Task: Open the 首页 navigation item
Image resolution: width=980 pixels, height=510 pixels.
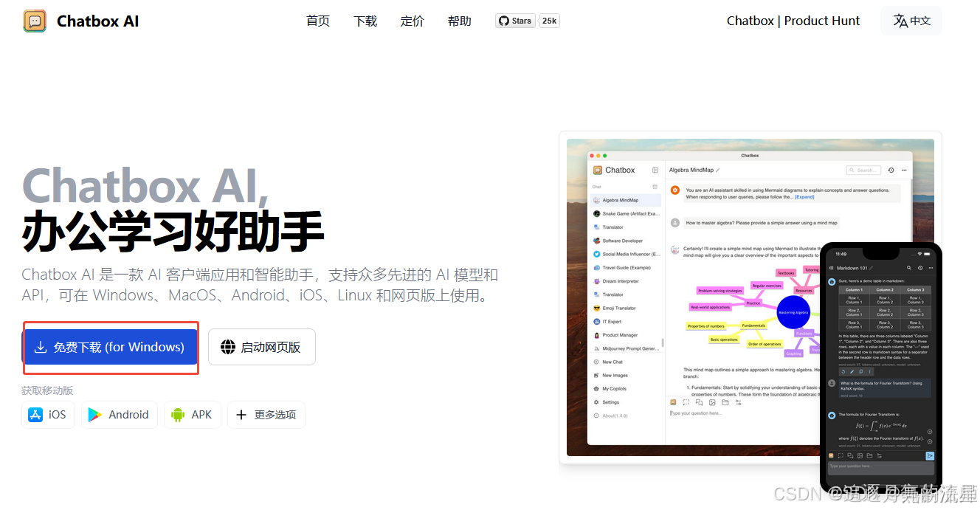Action: [x=318, y=21]
